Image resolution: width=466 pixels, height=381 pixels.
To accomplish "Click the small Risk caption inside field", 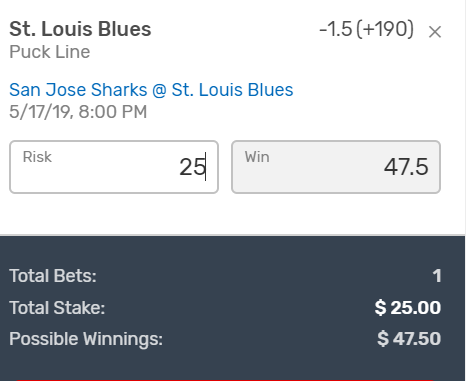I will (x=37, y=157).
